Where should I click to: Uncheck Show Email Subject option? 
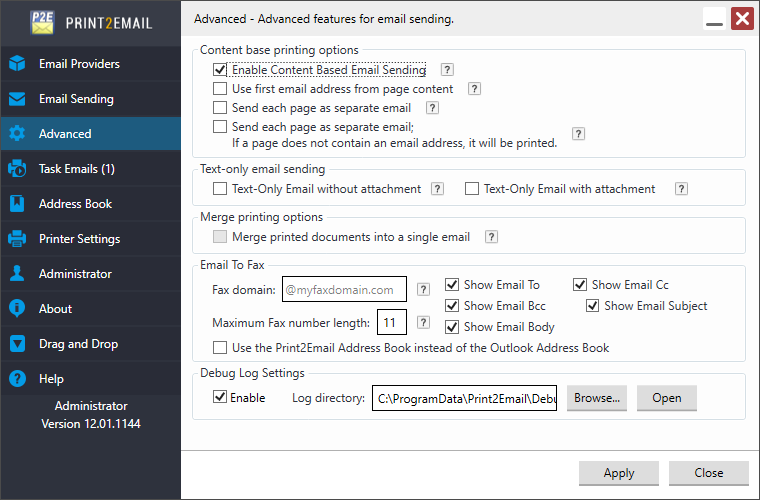(x=592, y=306)
